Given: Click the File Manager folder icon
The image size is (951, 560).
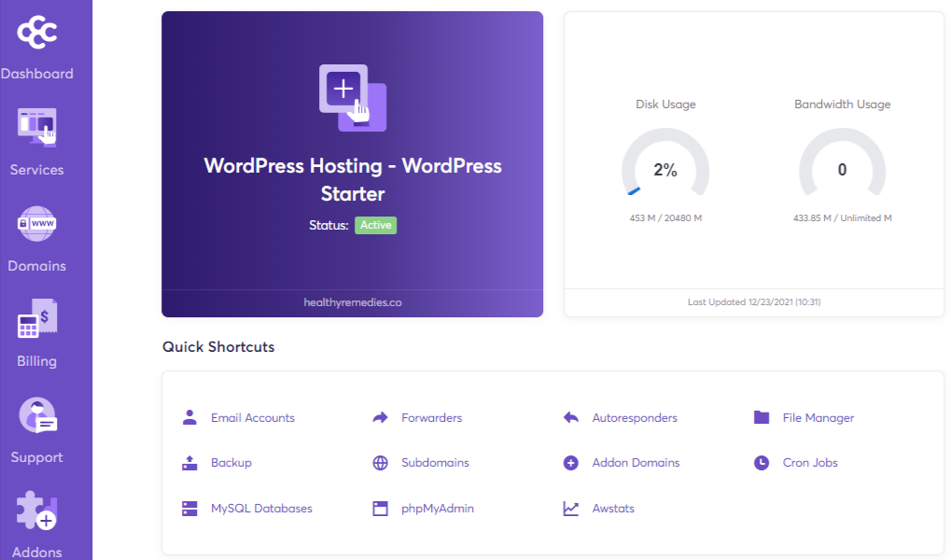Looking at the screenshot, I should 762,417.
